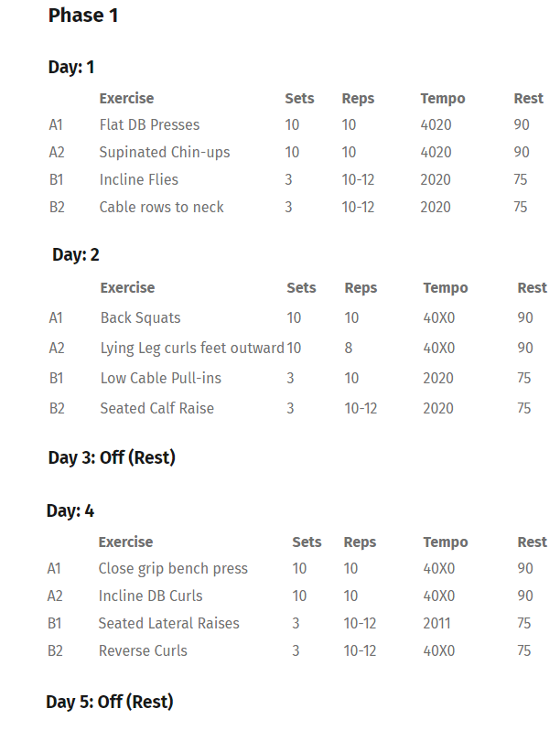Click the reps value "8" for leg curls
This screenshot has height=730, width=560.
click(349, 348)
